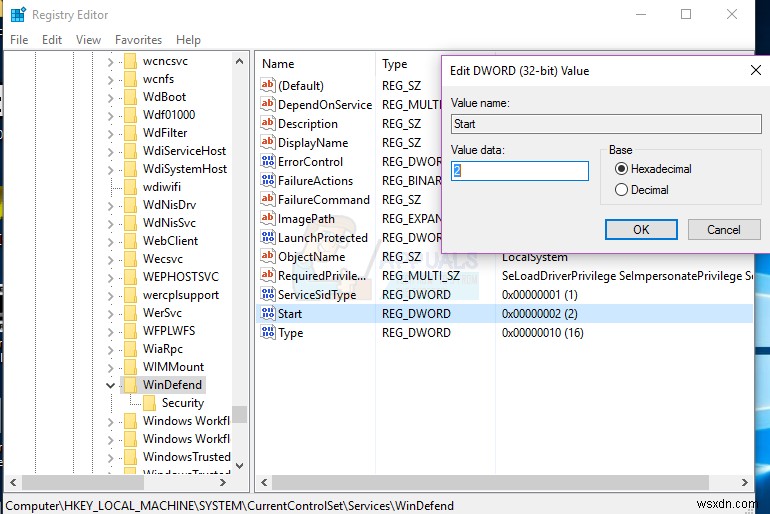Click the string icon beside FailureCommand
Screen dimensions: 770x514
268,199
